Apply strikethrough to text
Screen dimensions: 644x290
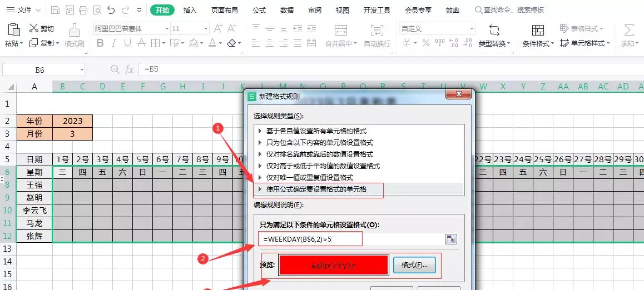click(141, 43)
